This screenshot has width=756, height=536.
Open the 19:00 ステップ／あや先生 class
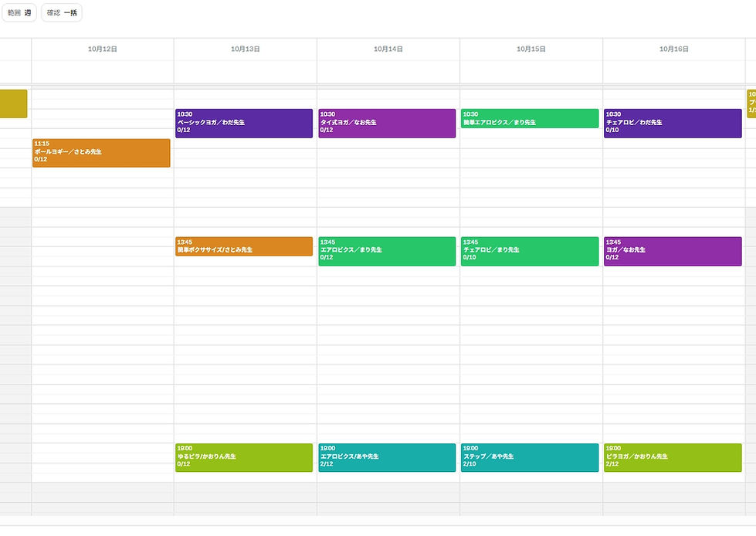(x=530, y=458)
